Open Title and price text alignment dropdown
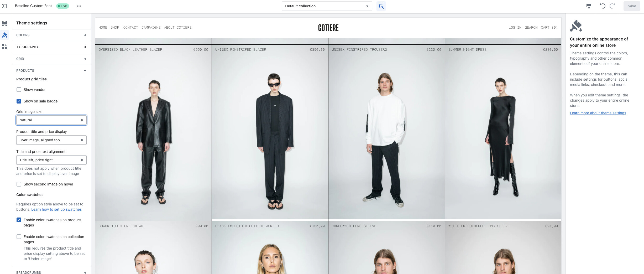 pyautogui.click(x=51, y=160)
